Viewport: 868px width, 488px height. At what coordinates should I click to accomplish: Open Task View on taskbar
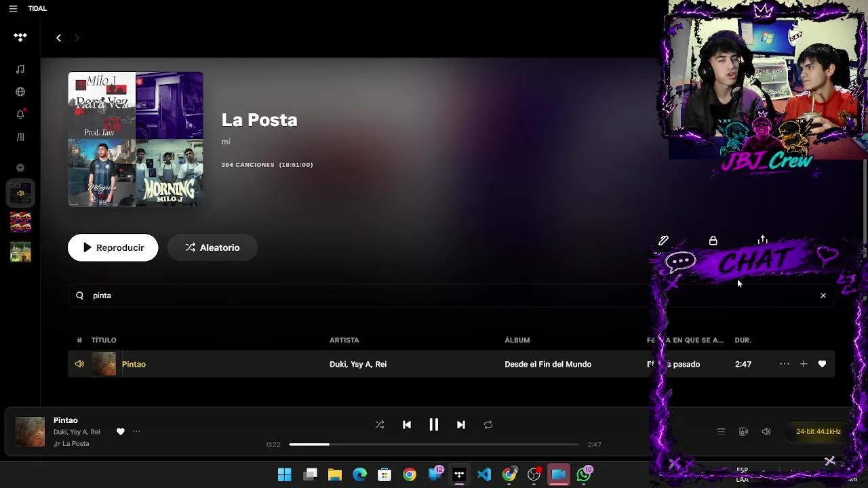pos(311,474)
